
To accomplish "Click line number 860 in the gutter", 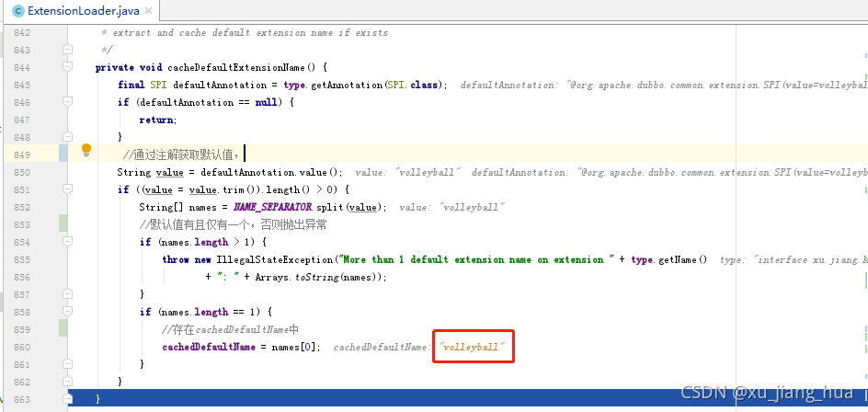I will click(20, 348).
